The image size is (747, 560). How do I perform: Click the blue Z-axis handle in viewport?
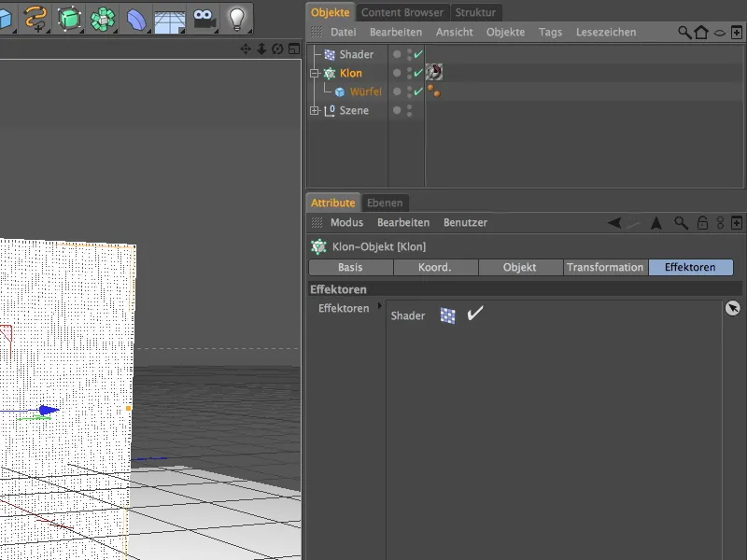49,410
